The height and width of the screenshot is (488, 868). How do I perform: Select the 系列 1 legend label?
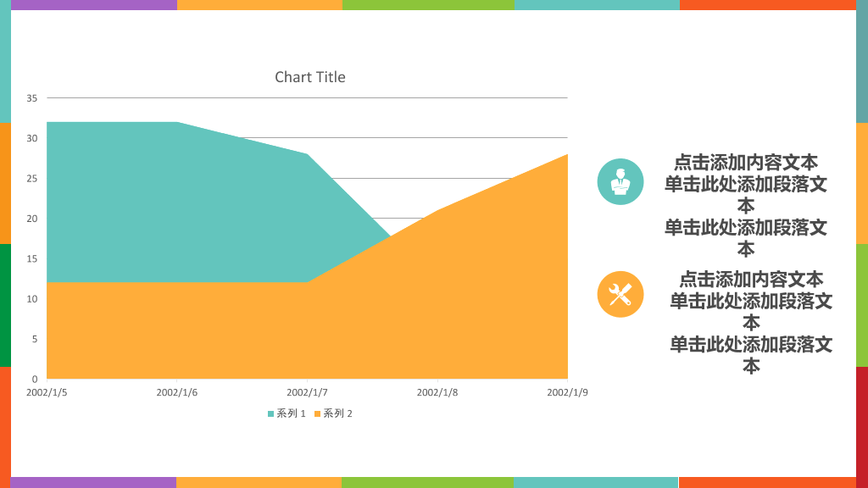pos(292,413)
